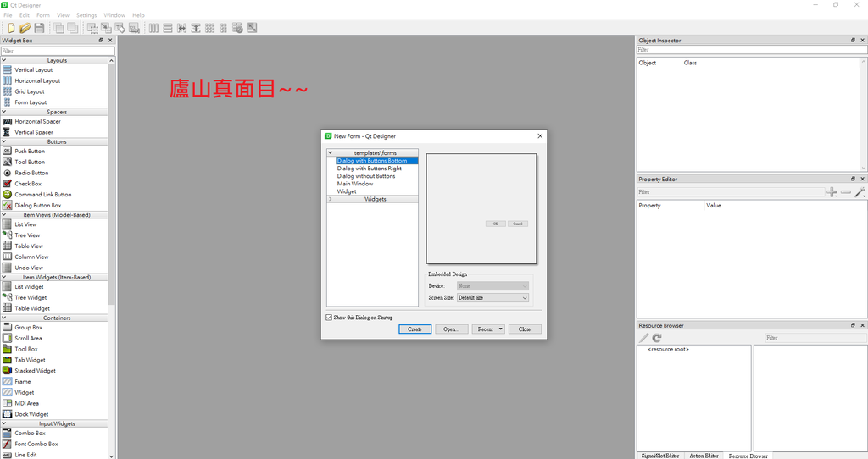Click the Send to Back toolbar icon
The height and width of the screenshot is (459, 868).
[58, 28]
